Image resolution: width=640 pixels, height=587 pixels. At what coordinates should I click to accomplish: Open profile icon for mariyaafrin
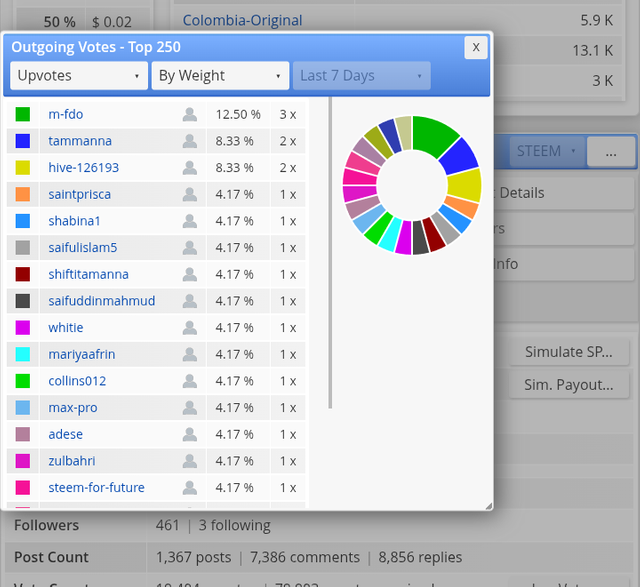(x=190, y=354)
